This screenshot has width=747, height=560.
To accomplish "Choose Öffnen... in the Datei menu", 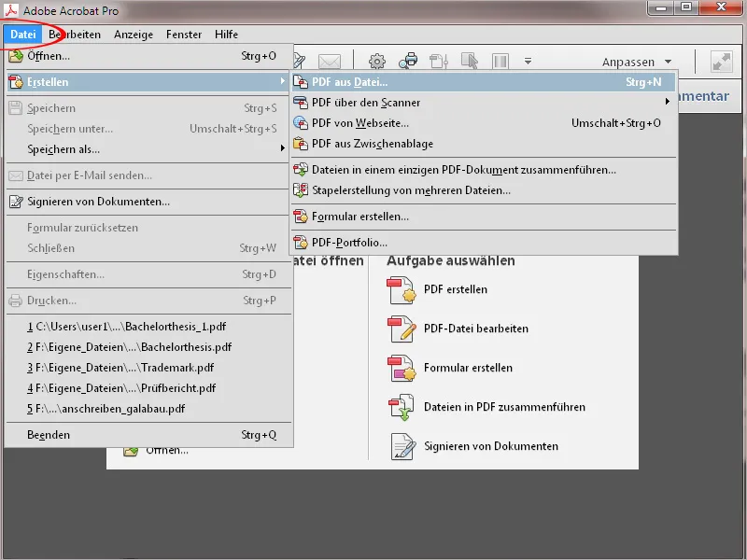I will (x=149, y=56).
